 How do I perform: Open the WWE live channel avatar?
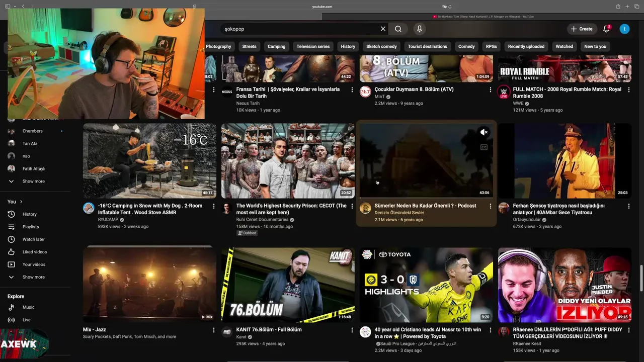[504, 92]
